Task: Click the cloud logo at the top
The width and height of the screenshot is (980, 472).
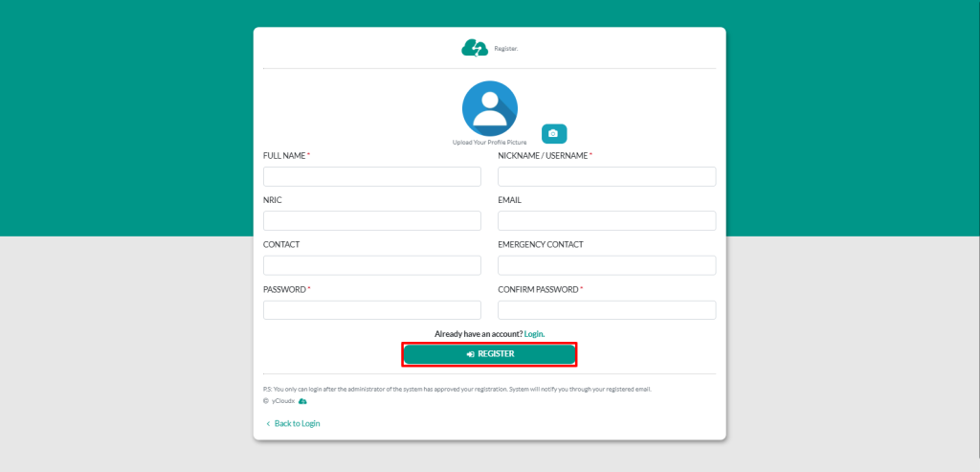Action: point(475,48)
